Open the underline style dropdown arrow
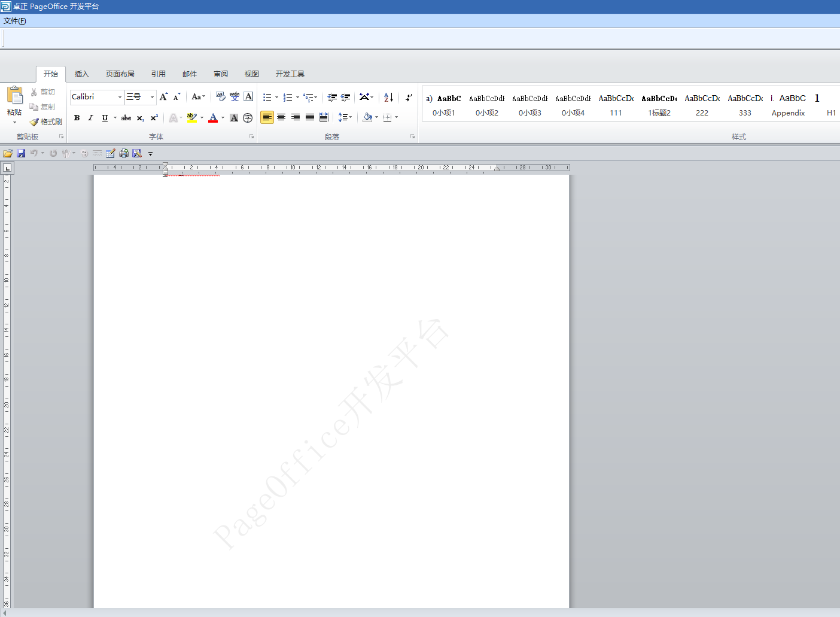 coord(115,118)
